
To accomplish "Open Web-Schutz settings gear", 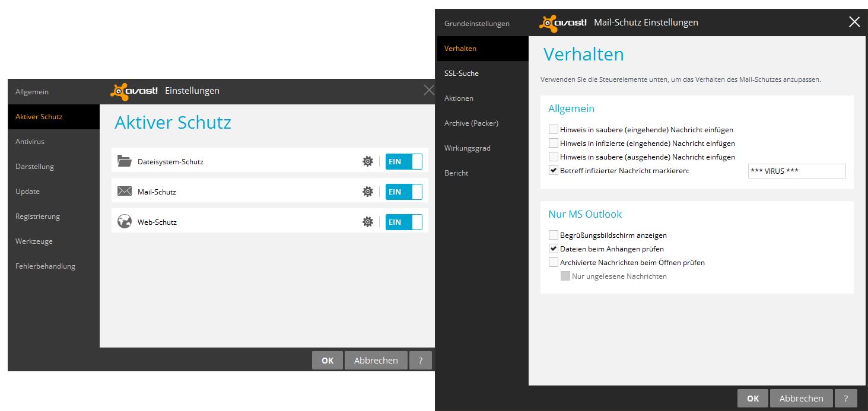I will pyautogui.click(x=368, y=222).
